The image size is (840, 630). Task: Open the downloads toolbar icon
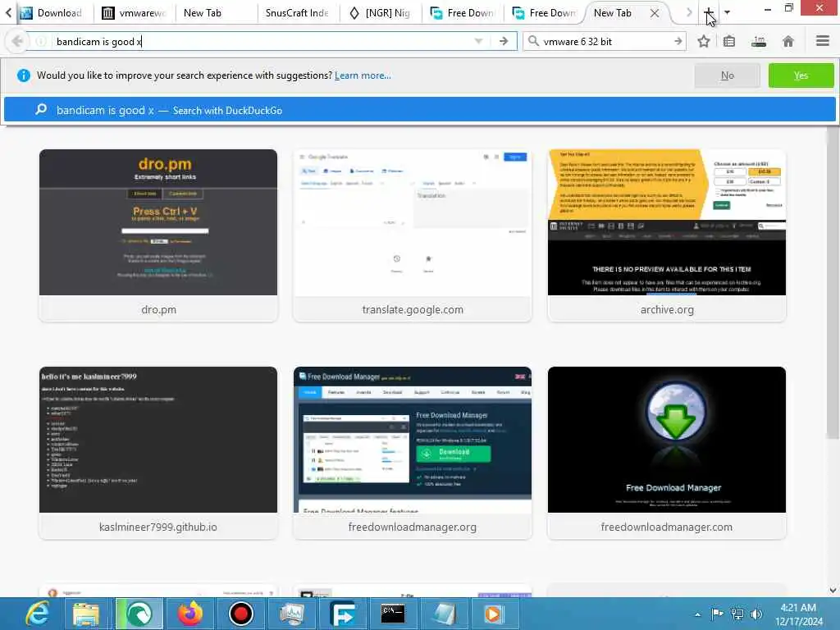[759, 41]
